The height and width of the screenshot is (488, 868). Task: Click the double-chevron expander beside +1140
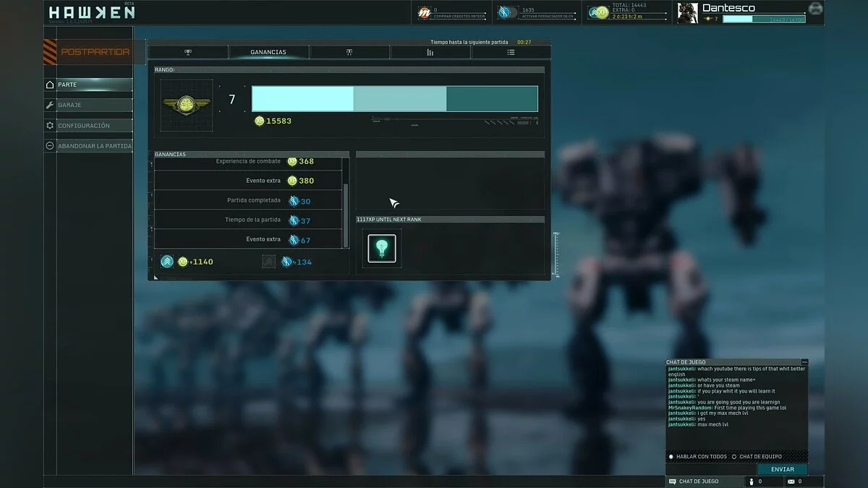point(167,261)
